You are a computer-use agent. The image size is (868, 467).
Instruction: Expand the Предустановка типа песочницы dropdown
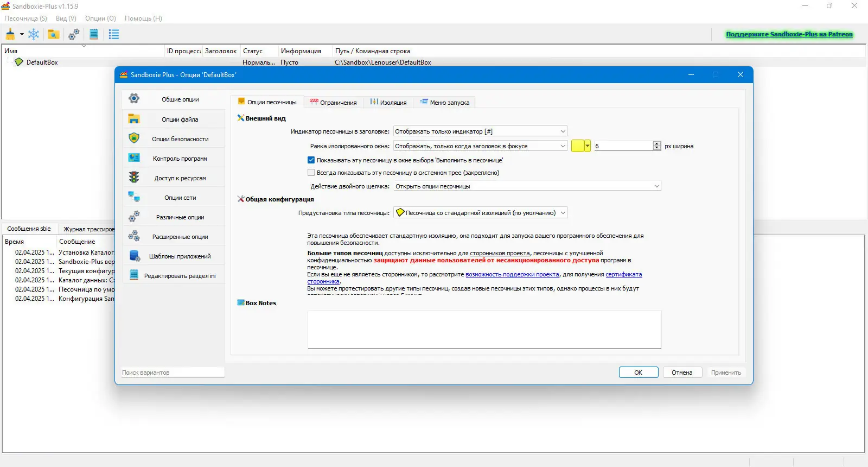(481, 213)
